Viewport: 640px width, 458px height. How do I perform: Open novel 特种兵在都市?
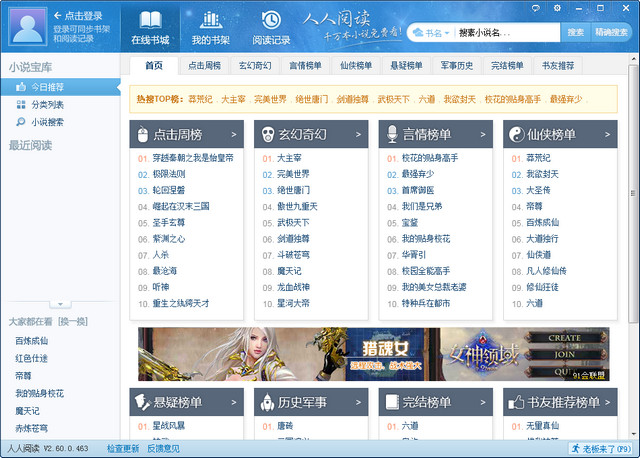(x=426, y=303)
